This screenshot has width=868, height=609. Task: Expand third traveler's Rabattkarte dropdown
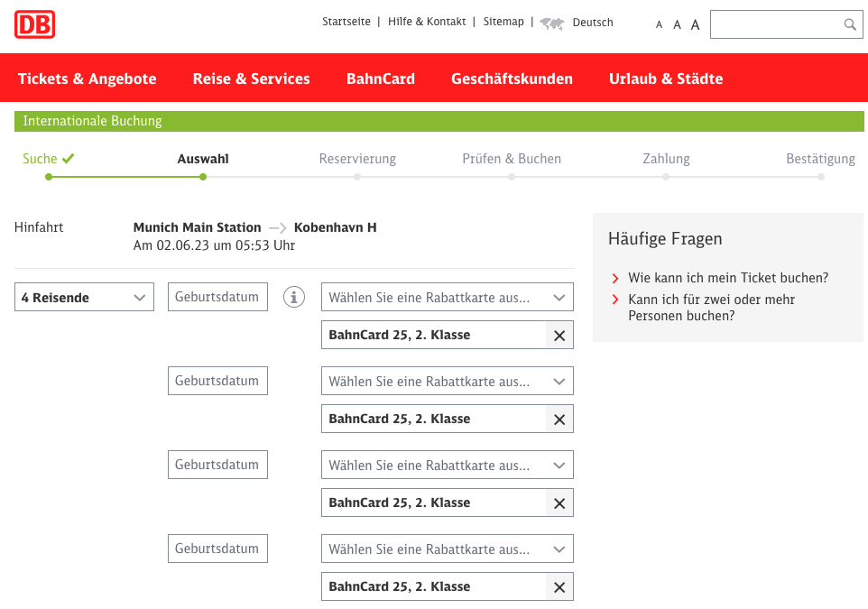(447, 465)
